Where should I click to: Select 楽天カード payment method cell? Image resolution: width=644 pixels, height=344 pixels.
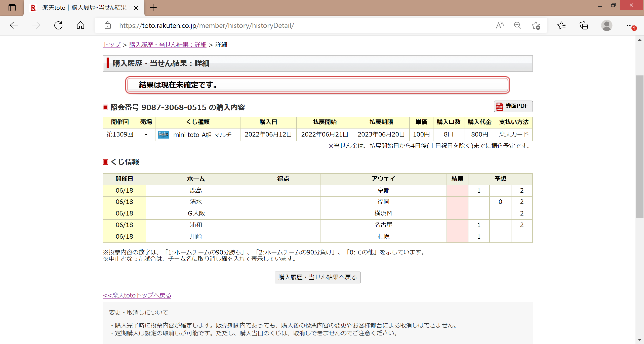pyautogui.click(x=514, y=135)
